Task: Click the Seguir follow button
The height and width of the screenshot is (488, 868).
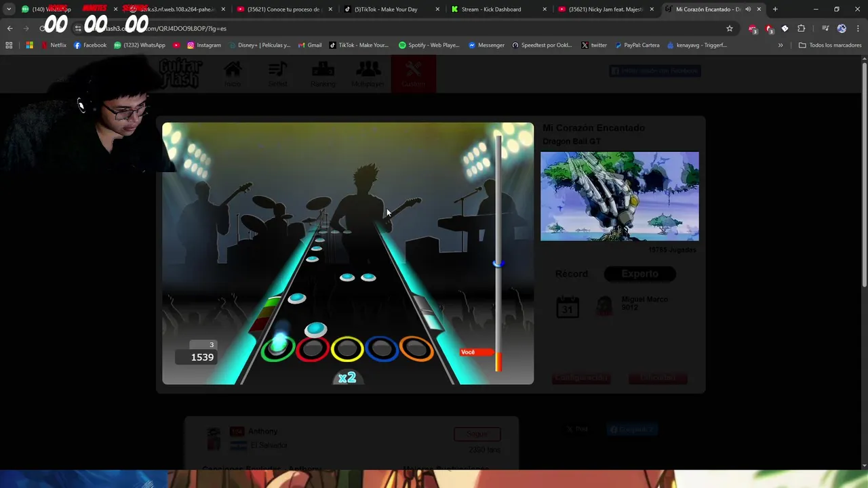Action: 477,434
